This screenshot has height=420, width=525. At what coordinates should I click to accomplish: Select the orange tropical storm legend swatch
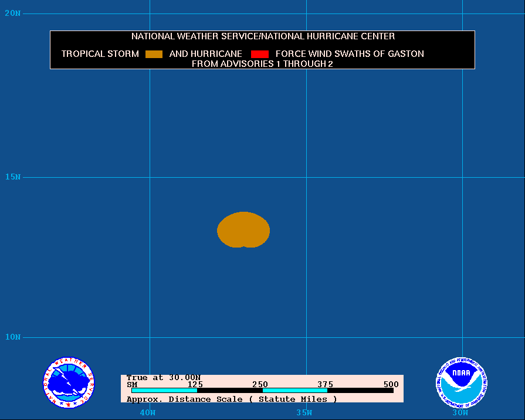click(x=154, y=54)
